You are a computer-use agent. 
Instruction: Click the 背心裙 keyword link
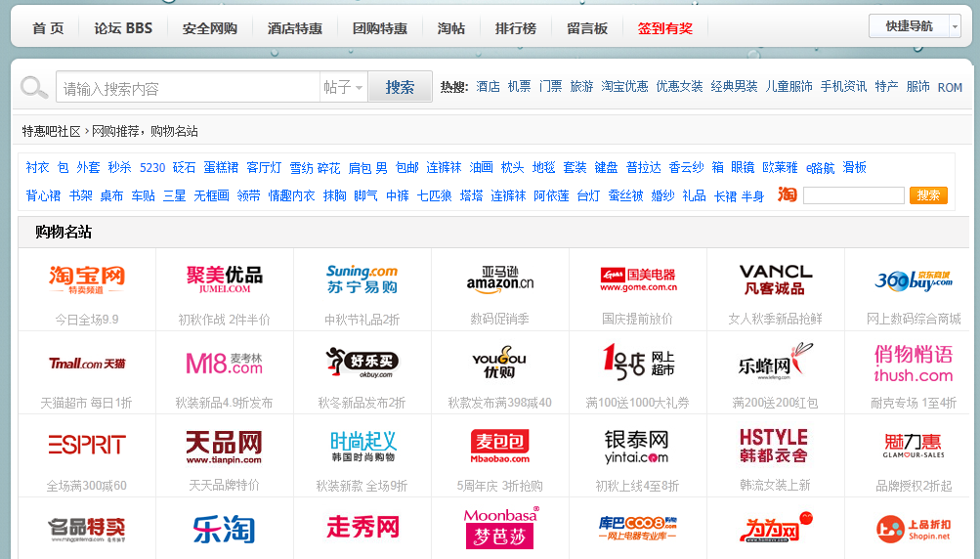click(43, 195)
